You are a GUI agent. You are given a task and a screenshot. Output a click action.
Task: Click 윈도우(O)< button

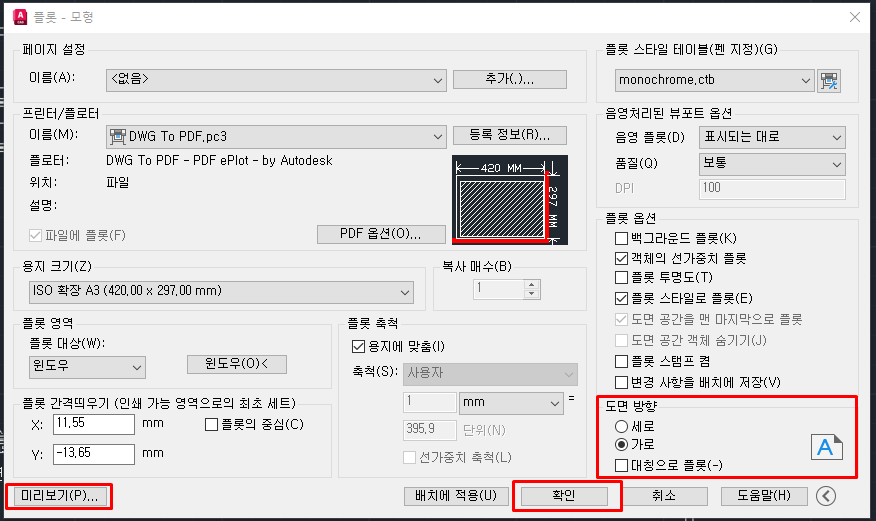point(237,365)
